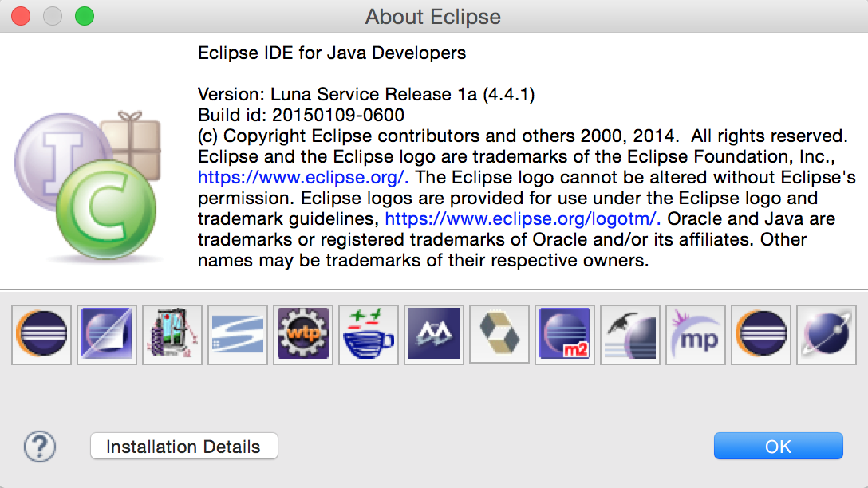Viewport: 868px width, 488px height.
Task: Open help with the question mark button
Action: pyautogui.click(x=40, y=447)
